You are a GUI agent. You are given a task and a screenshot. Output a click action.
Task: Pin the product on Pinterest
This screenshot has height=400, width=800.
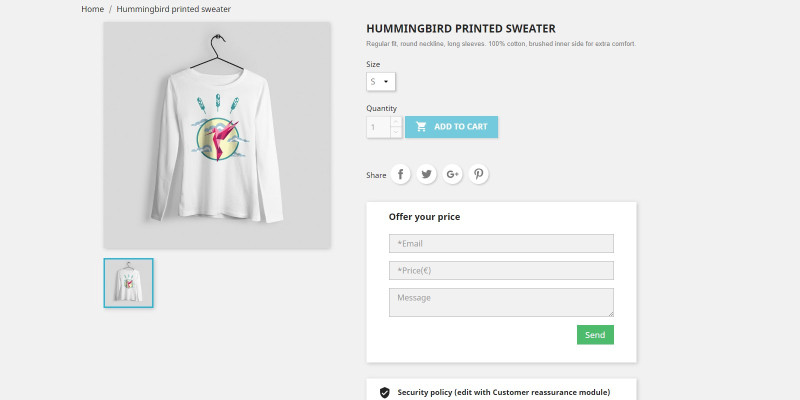click(x=479, y=174)
